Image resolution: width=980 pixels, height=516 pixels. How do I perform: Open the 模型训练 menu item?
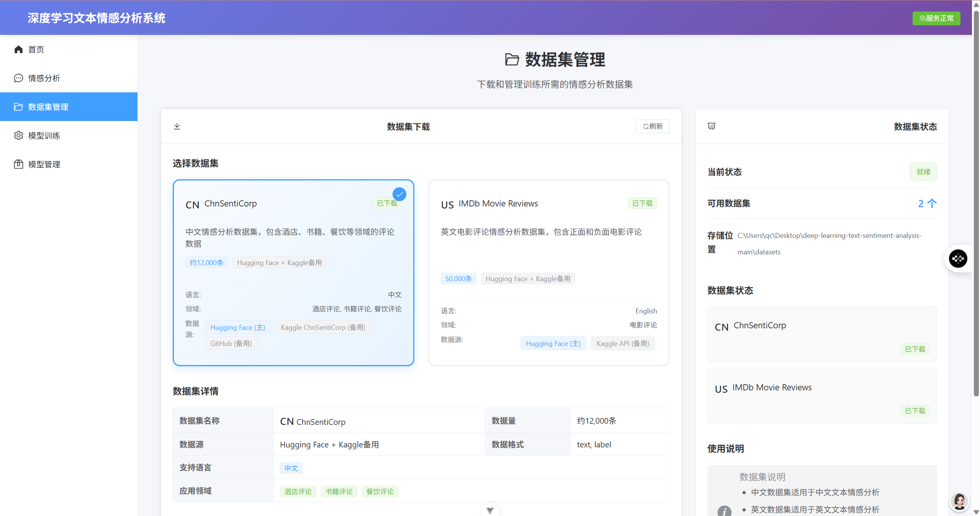(x=44, y=136)
